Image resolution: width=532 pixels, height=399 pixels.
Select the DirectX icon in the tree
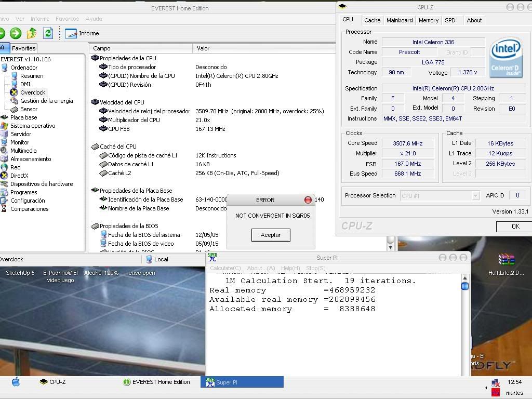pyautogui.click(x=5, y=176)
